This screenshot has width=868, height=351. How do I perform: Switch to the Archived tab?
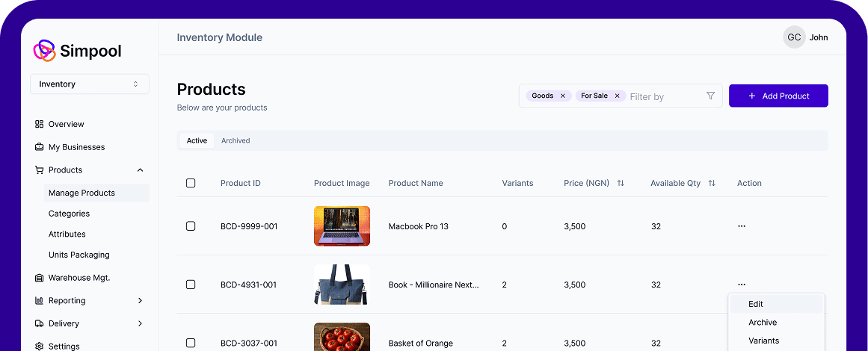click(x=236, y=140)
